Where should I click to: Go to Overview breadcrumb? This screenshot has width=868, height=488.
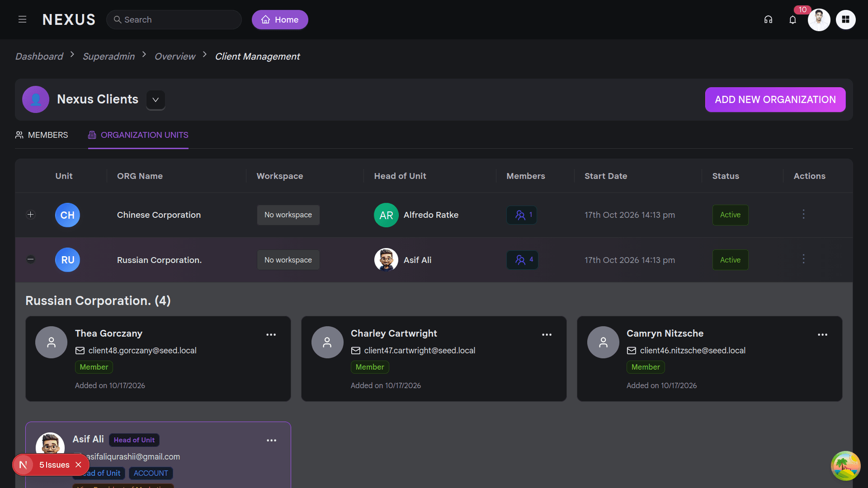click(175, 56)
